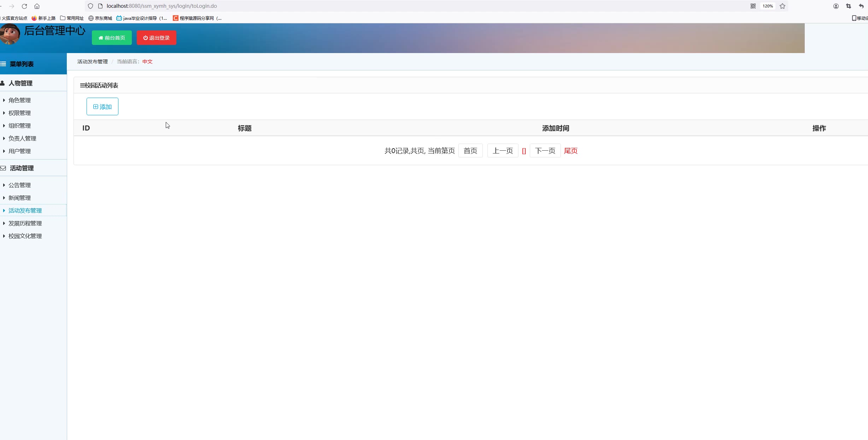Click the 标题 column header
Screen dimensions: 868x440
point(245,128)
